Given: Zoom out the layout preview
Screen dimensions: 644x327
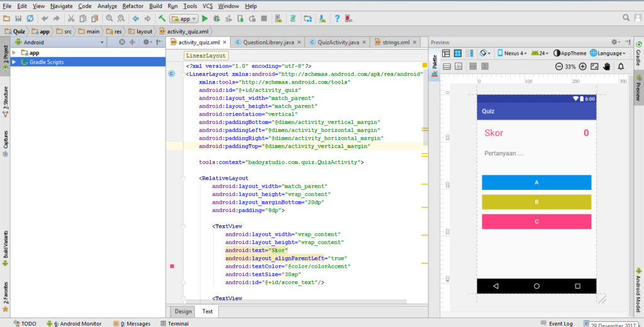Looking at the screenshot, I should coord(559,67).
